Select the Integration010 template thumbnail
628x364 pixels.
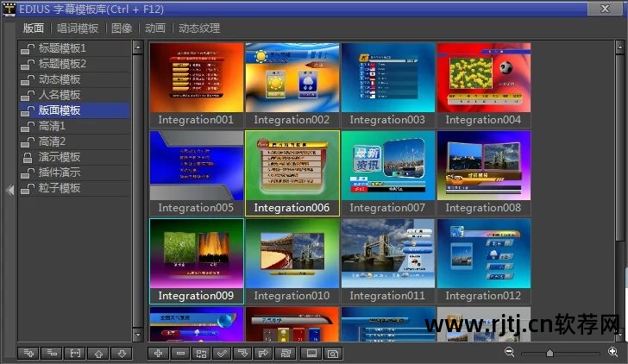pos(292,254)
